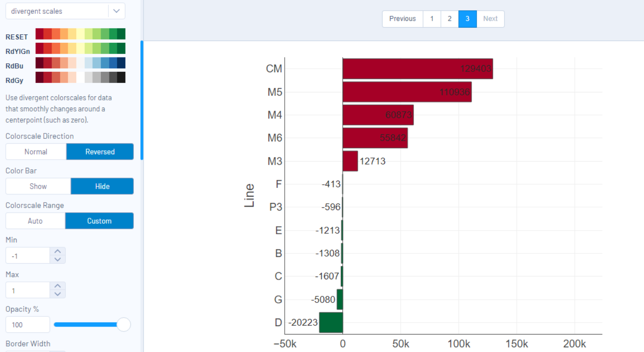The height and width of the screenshot is (352, 644).
Task: Click the Max value down stepper arrow
Action: [x=58, y=294]
